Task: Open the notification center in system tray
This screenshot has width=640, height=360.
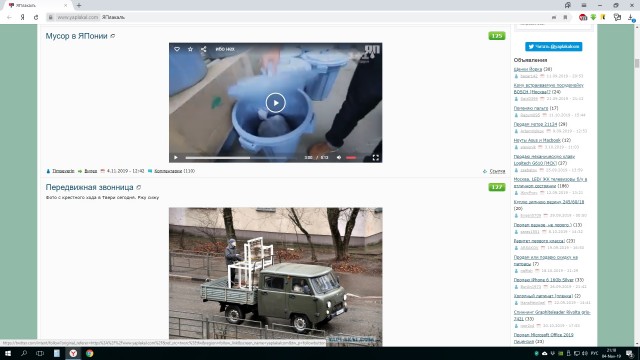Action: (x=630, y=353)
